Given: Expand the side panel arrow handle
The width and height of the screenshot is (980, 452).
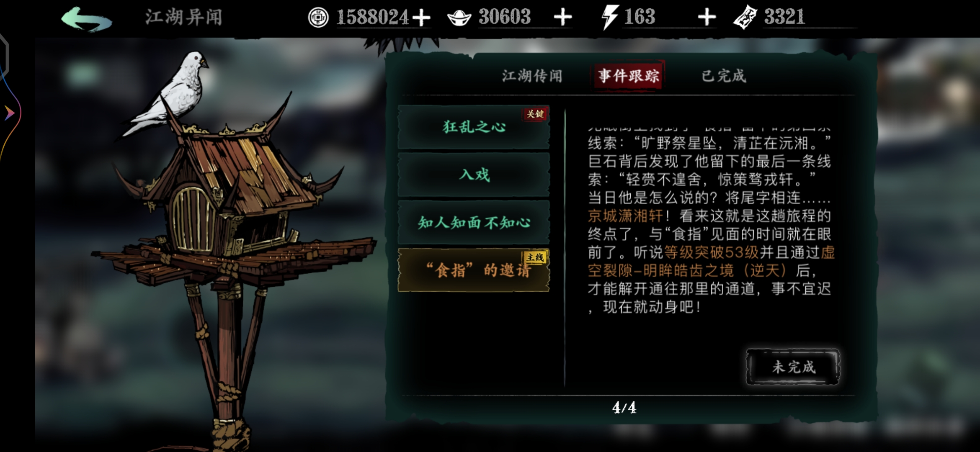Looking at the screenshot, I should click(9, 113).
